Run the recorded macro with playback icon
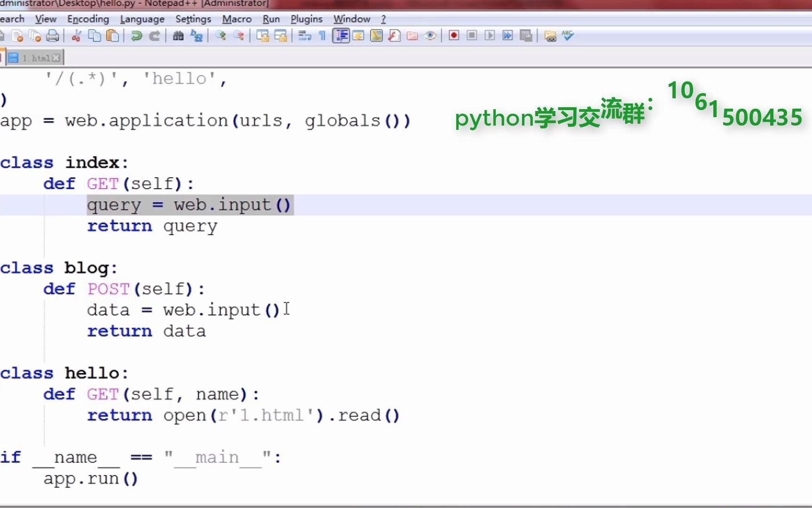Screen dimensions: 812x508 coord(490,35)
